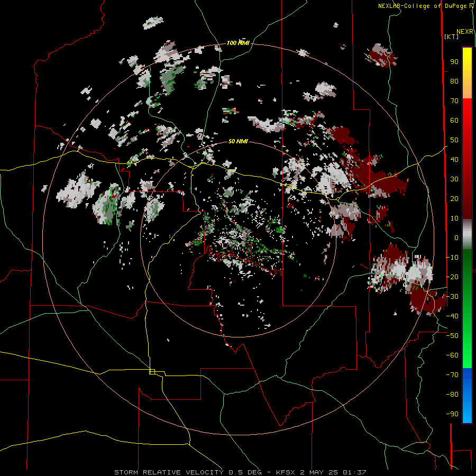Select the 90 knots scale label

454,62
